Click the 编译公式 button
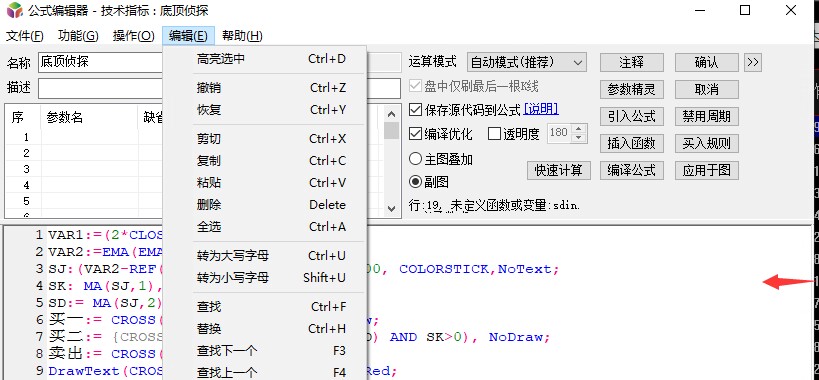 631,170
